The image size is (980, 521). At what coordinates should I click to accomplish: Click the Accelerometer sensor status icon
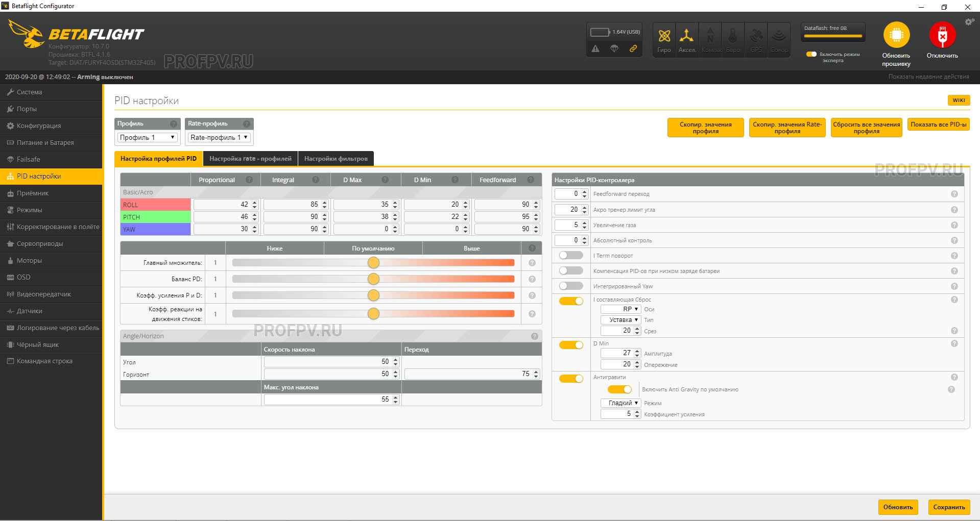(686, 36)
